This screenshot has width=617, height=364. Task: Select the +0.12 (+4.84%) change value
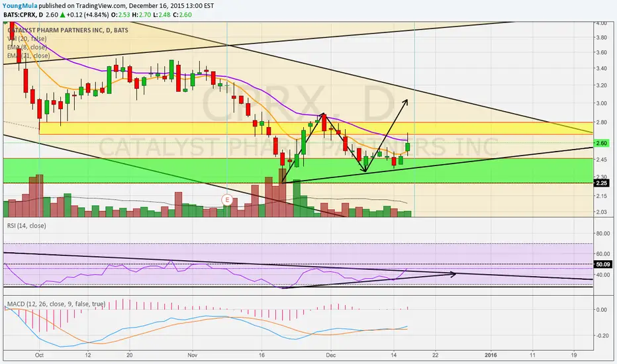pos(87,15)
